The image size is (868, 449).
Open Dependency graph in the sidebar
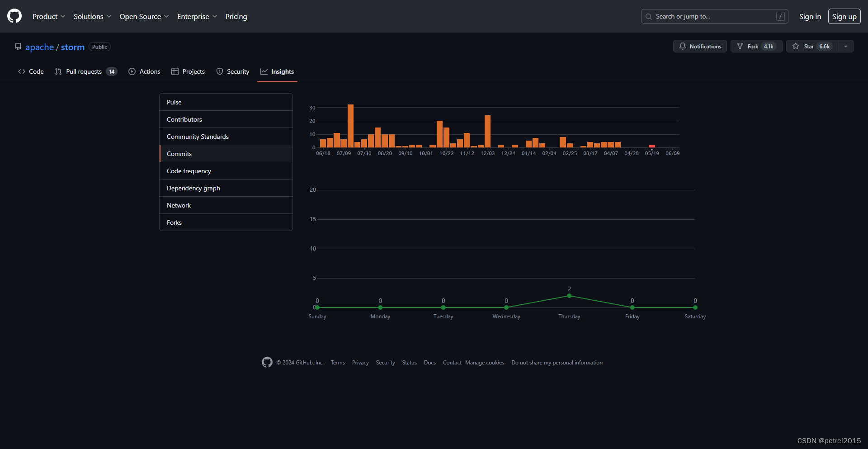[226, 188]
